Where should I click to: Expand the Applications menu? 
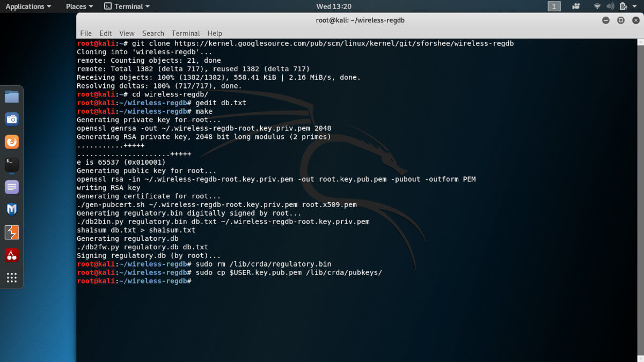[28, 6]
